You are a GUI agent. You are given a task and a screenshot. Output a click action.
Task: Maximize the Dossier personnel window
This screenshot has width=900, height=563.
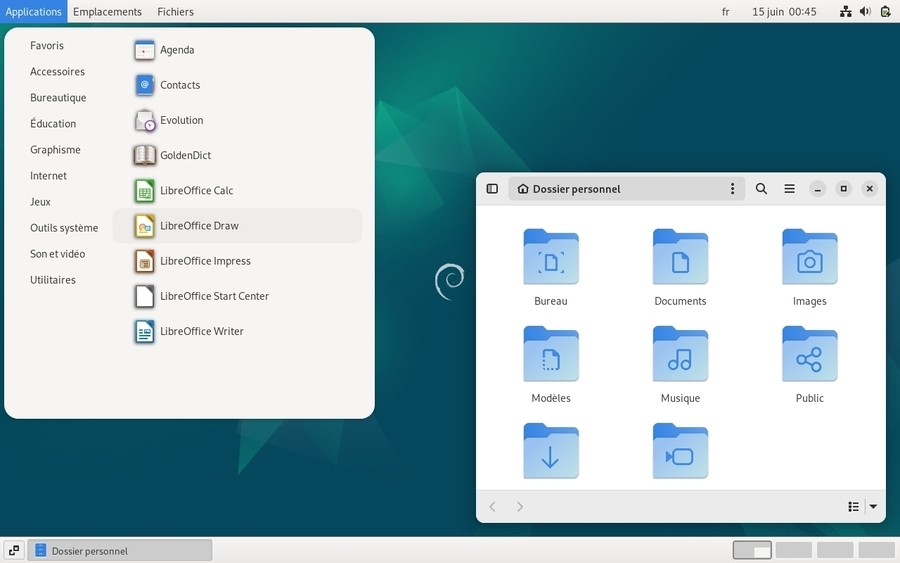(843, 189)
